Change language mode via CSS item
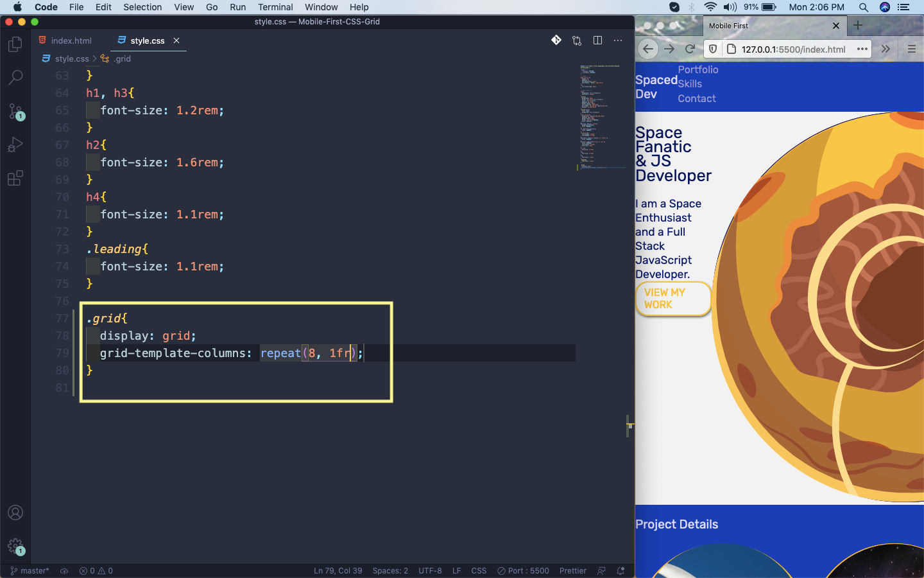Viewport: 924px width, 578px height. [479, 570]
